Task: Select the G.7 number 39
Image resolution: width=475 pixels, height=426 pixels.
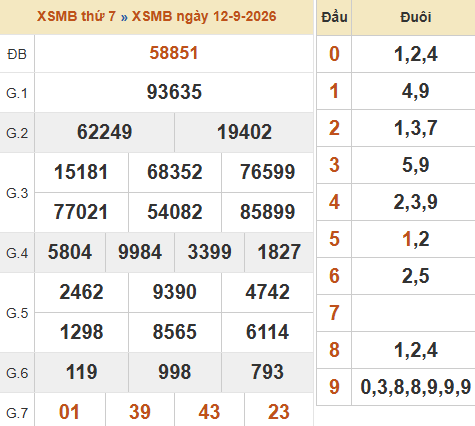Action: [140, 412]
